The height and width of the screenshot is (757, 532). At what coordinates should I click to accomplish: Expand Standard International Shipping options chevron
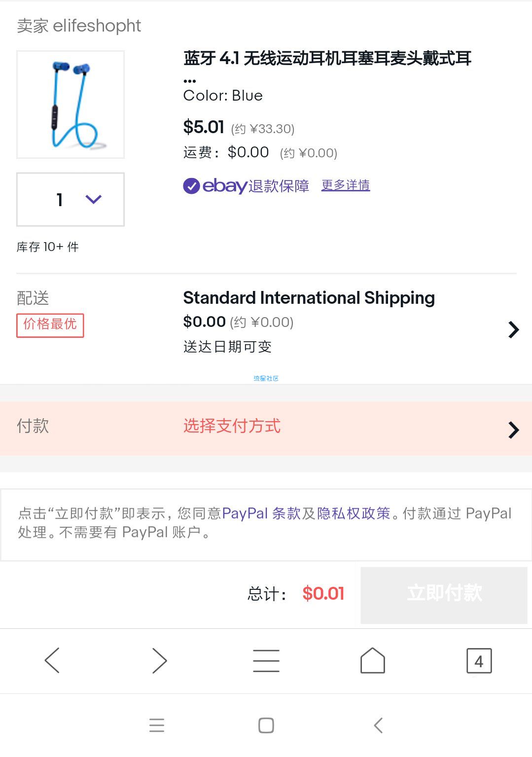(514, 329)
